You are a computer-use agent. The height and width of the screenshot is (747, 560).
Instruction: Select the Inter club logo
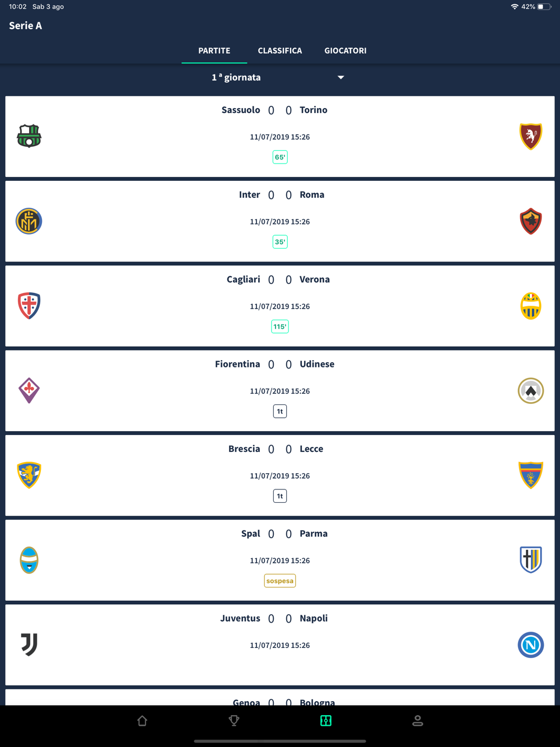[x=29, y=221]
